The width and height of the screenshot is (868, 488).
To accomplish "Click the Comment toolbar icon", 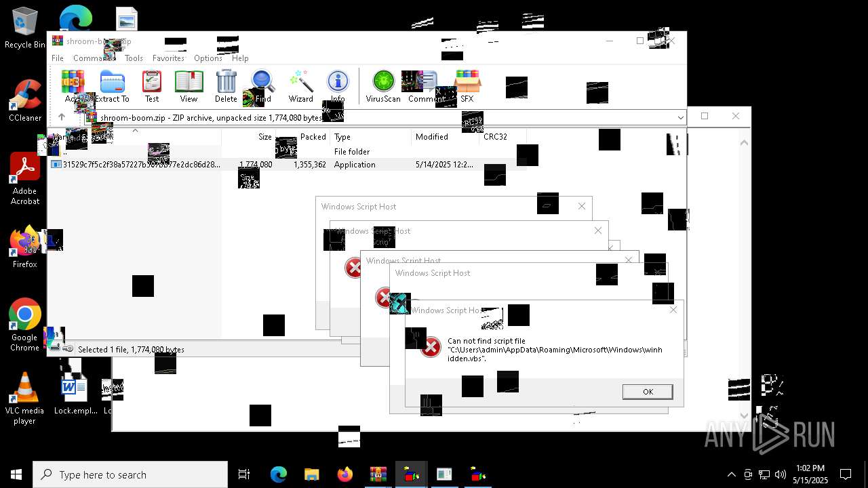I will [427, 86].
